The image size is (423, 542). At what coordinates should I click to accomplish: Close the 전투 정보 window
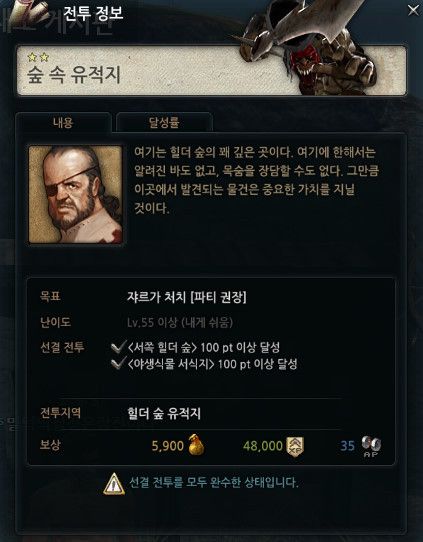[413, 10]
